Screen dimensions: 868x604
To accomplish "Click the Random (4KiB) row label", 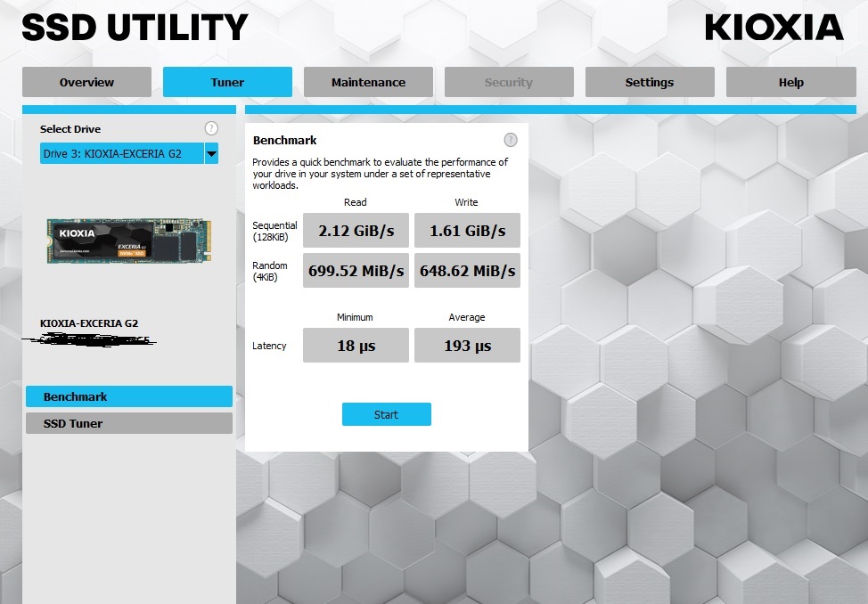I will pyautogui.click(x=270, y=272).
